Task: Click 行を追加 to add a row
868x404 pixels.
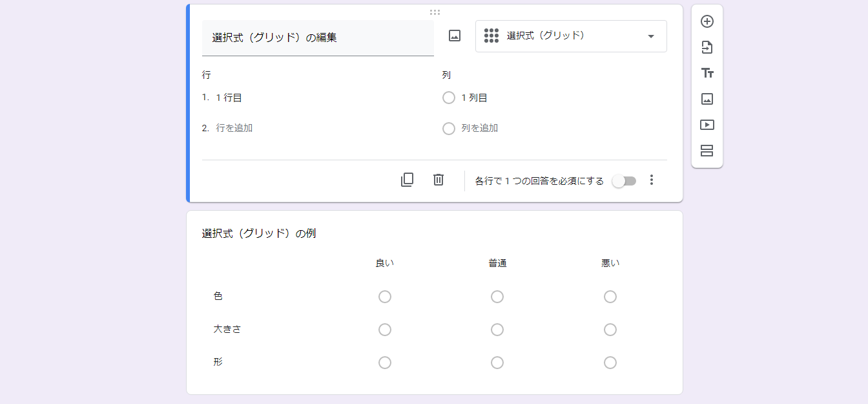Action: (234, 128)
